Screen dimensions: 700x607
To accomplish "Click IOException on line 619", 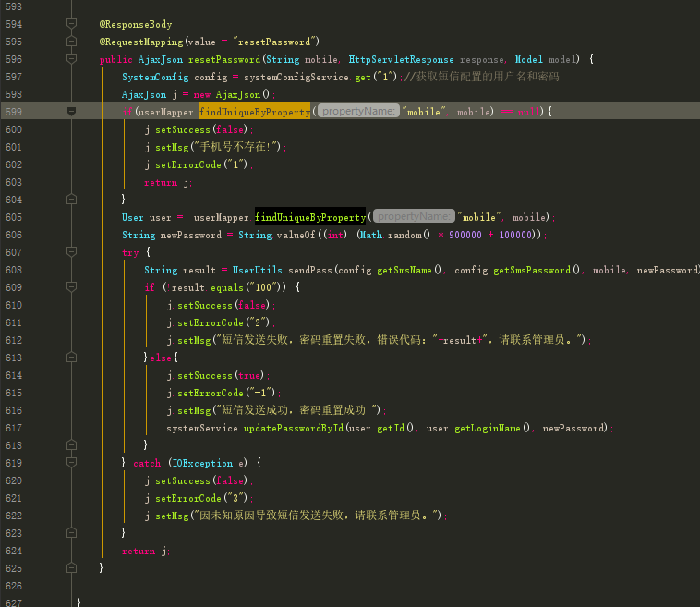I will [202, 464].
